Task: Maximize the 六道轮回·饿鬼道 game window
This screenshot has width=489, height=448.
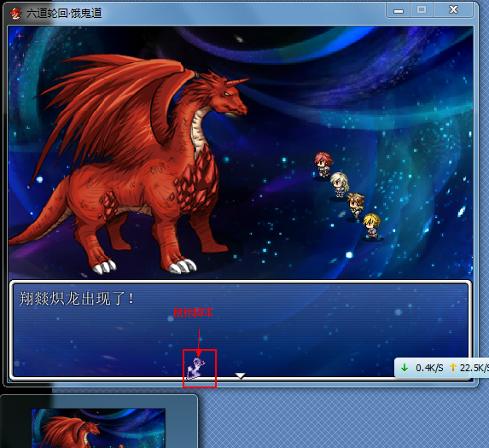Action: (x=422, y=10)
